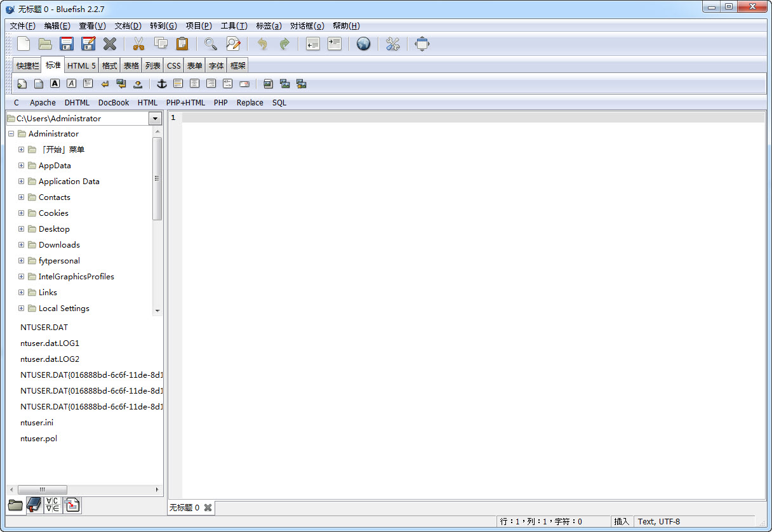Switch to the HTML 5 toolbar tab

tap(81, 65)
